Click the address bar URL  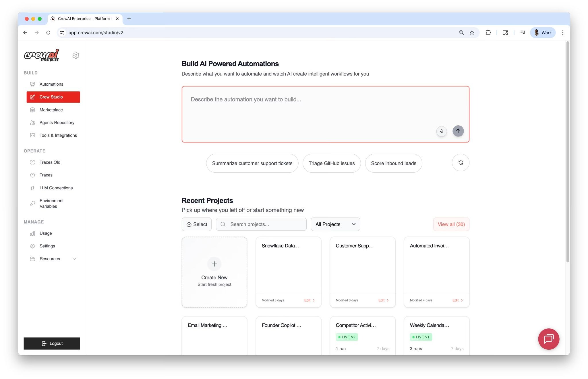point(96,32)
